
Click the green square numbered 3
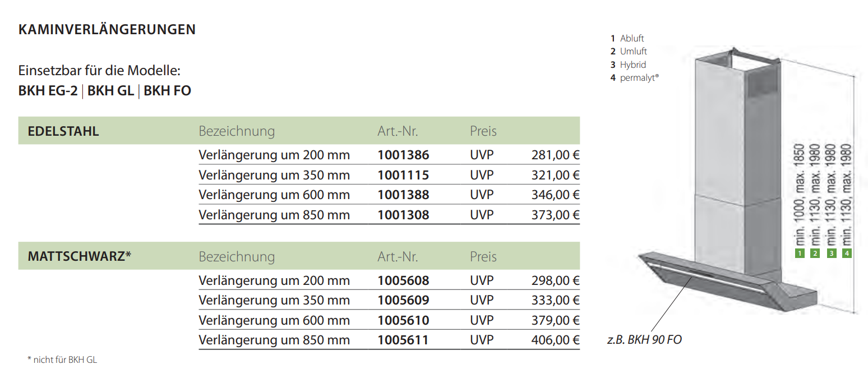[832, 253]
